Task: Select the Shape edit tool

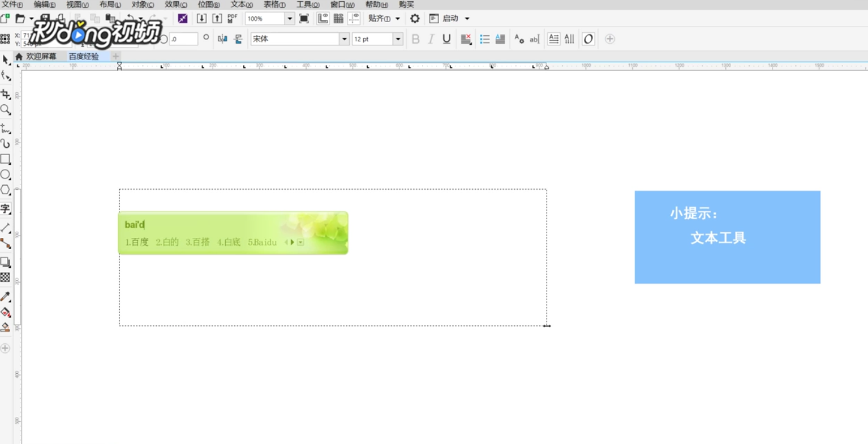Action: (x=6, y=76)
